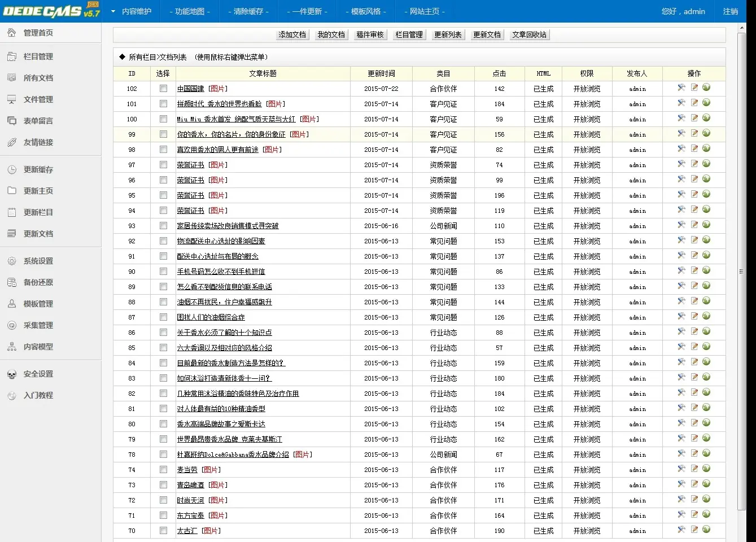Click the home icon beside 管理首页
The image size is (756, 542).
[x=11, y=33]
